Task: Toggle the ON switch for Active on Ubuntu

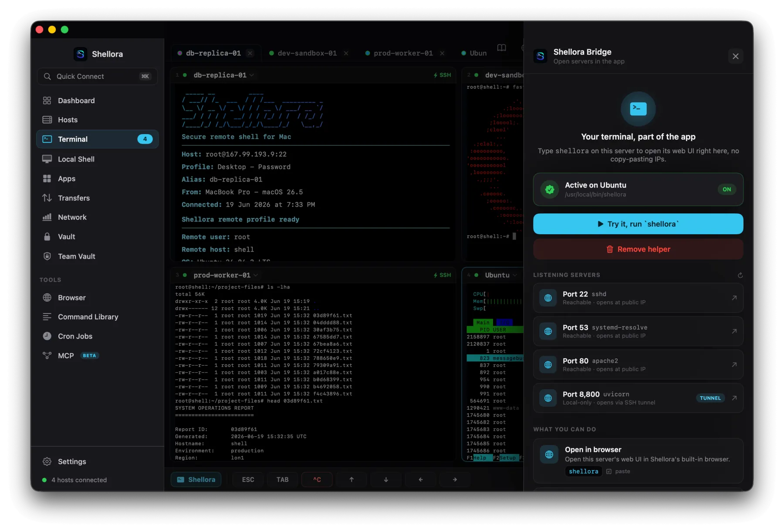Action: 727,189
